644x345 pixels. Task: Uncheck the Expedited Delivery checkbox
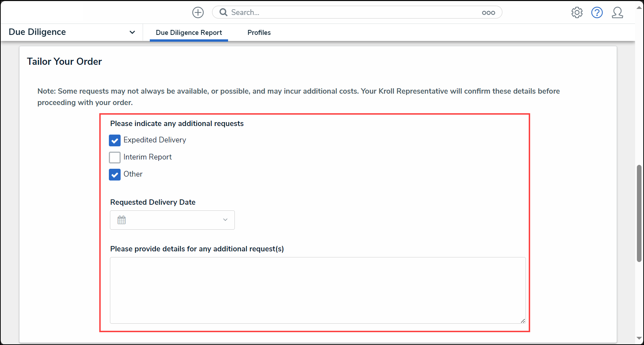point(115,140)
